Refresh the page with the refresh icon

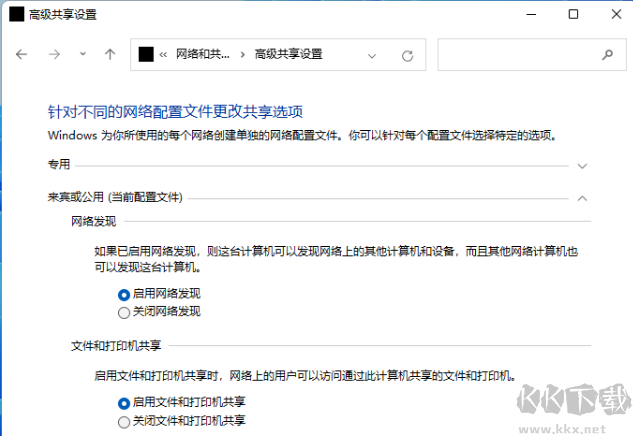tap(407, 56)
